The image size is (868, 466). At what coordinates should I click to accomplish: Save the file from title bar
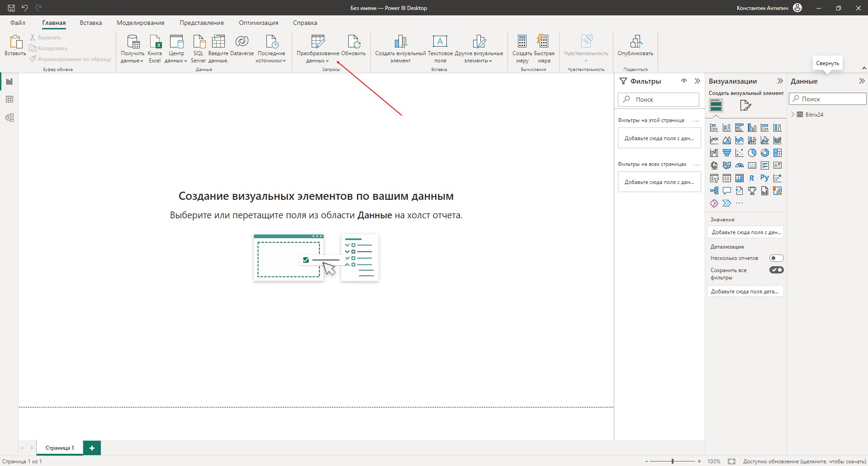click(x=11, y=8)
